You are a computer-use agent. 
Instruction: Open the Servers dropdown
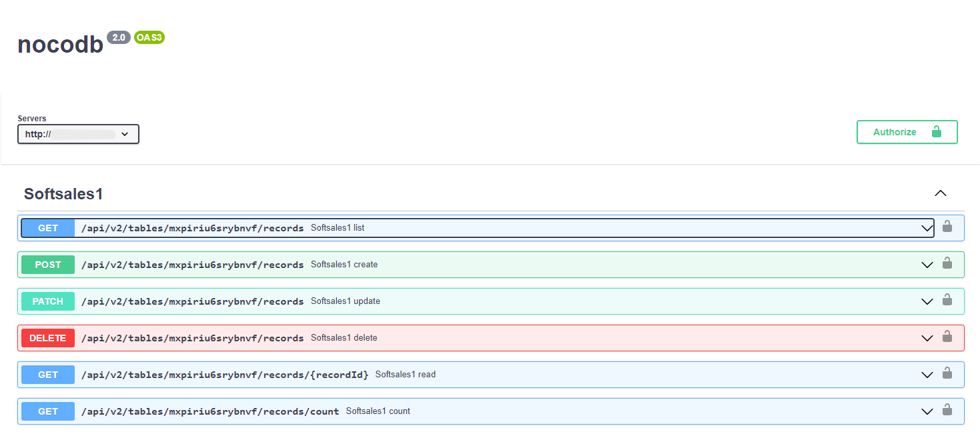pos(78,134)
